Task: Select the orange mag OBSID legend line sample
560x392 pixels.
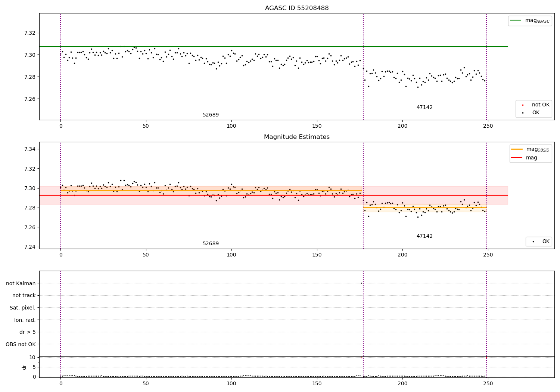Action: coord(517,149)
